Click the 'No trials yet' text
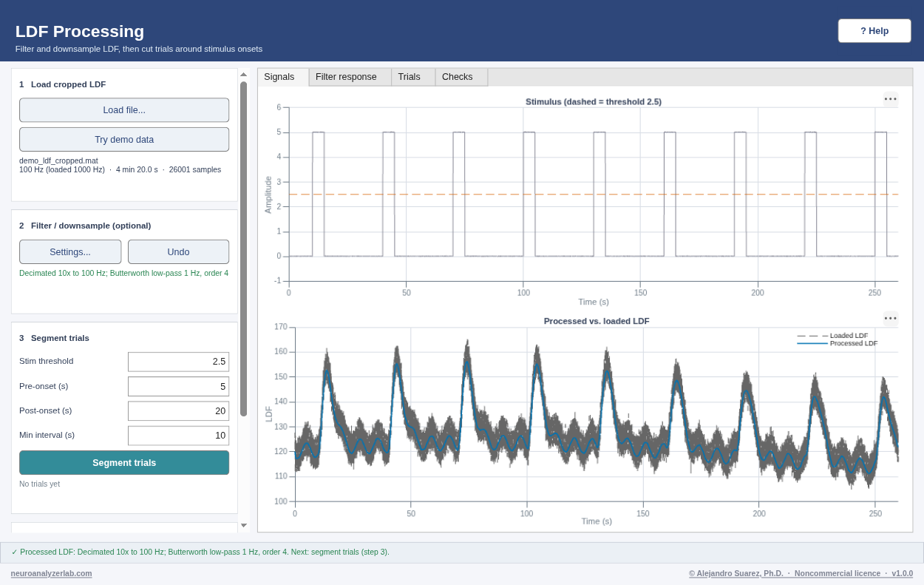The image size is (924, 585). [x=39, y=484]
